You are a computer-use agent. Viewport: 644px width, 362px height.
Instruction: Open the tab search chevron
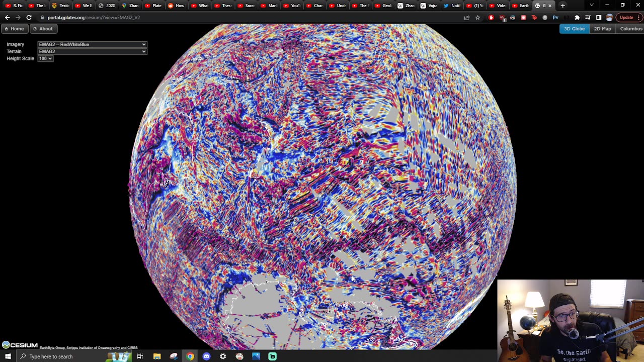tap(592, 6)
